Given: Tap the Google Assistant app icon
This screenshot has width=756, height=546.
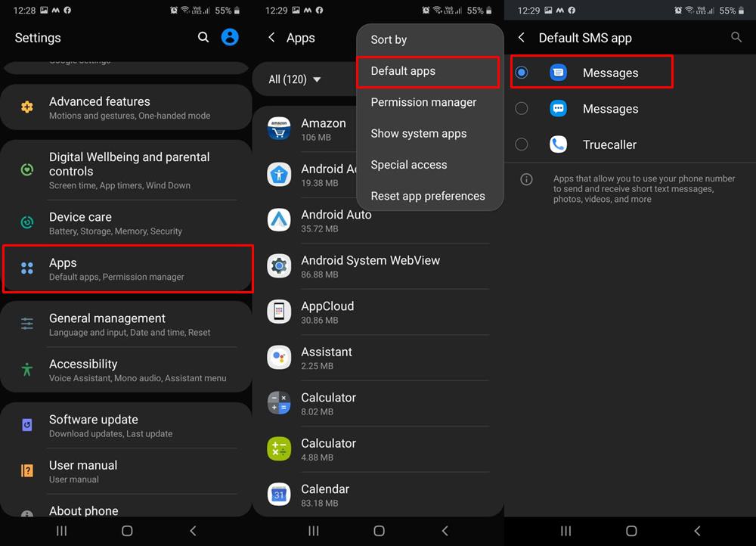Looking at the screenshot, I should tap(279, 358).
